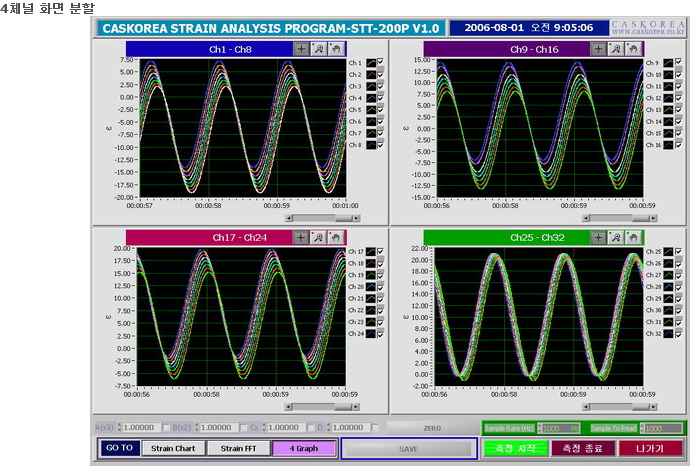Toggle Ch 26 plot visibility checkbox
Screen dimensions: 695x474
point(678,263)
